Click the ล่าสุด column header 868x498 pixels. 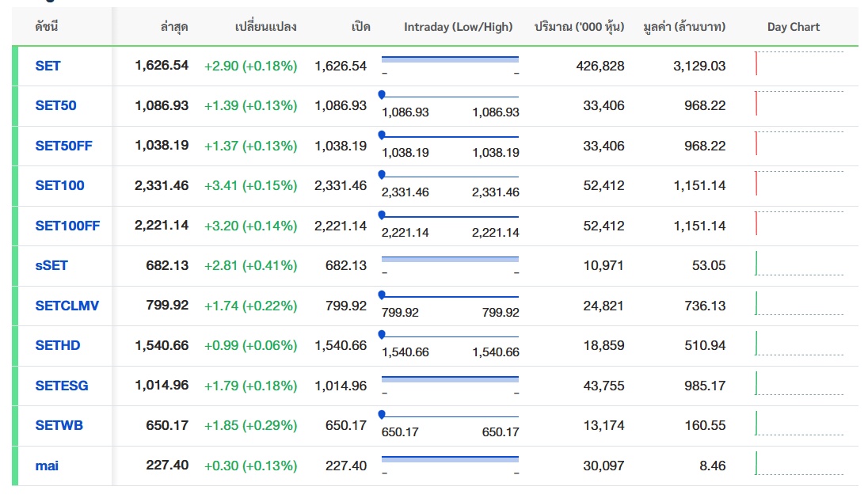coord(174,27)
